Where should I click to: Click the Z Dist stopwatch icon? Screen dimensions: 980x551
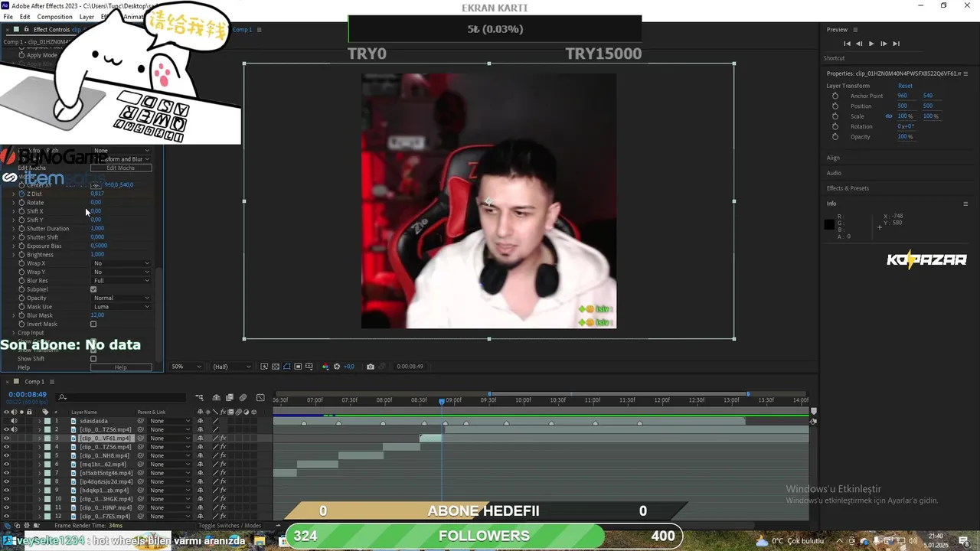(x=21, y=194)
